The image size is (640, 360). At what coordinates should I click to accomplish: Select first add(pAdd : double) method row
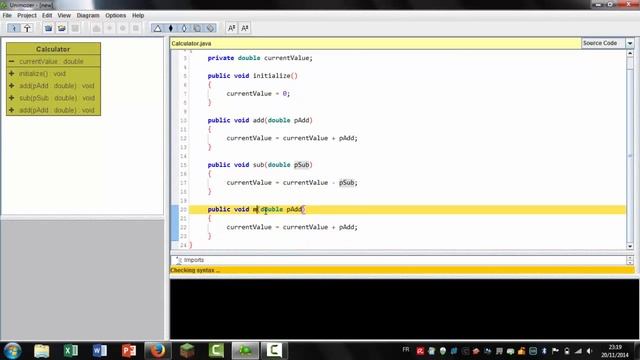53,86
